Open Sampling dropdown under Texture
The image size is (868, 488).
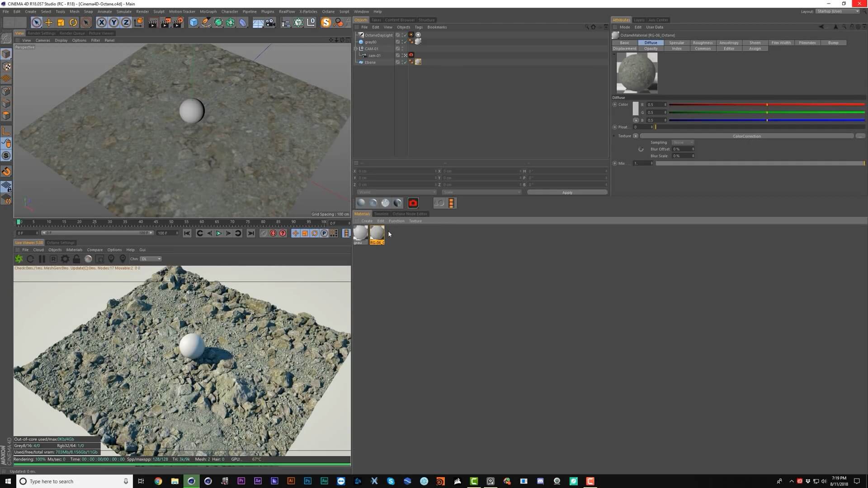point(682,142)
